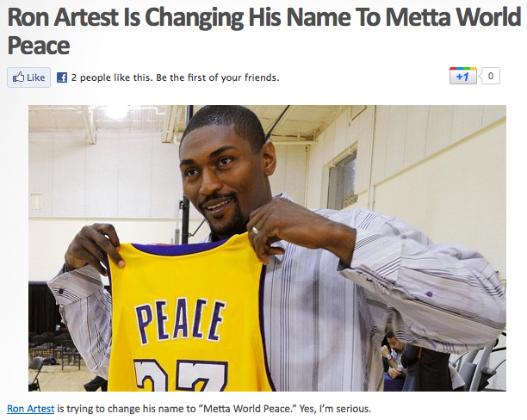The width and height of the screenshot is (527, 420).
Task: Click the Facebook logo icon
Action: (62, 77)
